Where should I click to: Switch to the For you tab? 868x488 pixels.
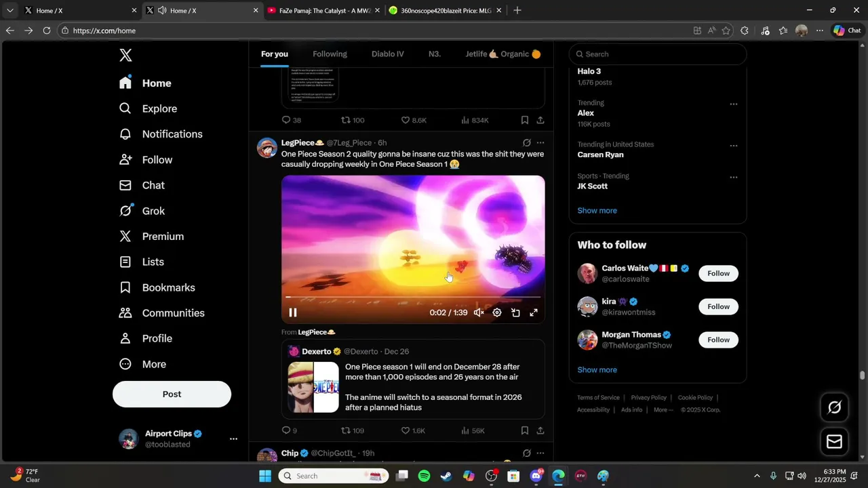tap(275, 54)
